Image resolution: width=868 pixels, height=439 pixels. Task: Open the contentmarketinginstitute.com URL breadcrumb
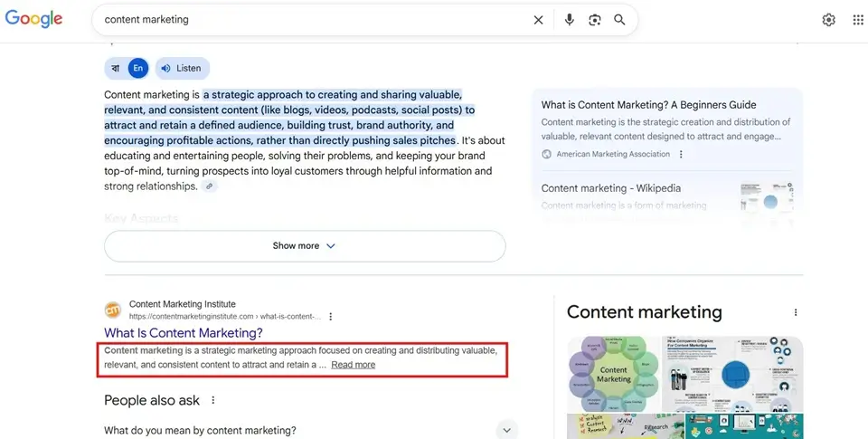(225, 317)
